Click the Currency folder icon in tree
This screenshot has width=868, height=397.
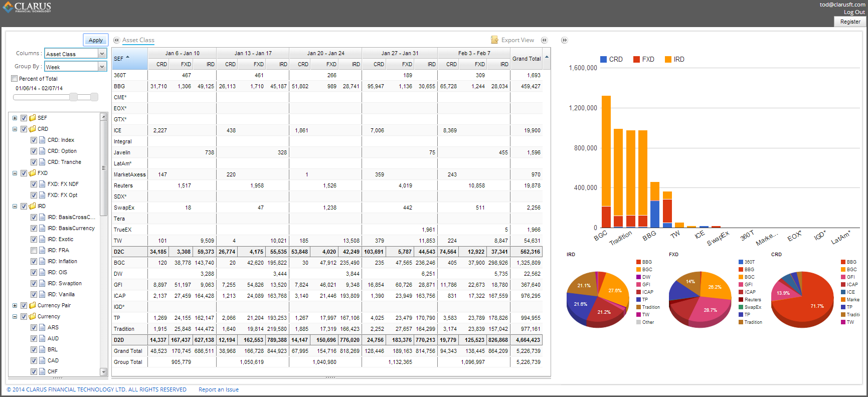pyautogui.click(x=33, y=316)
